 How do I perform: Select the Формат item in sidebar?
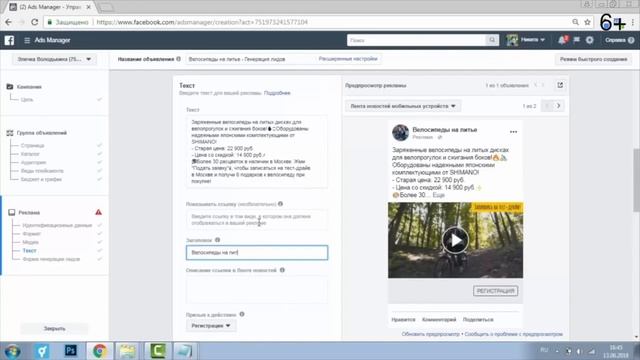click(x=31, y=234)
